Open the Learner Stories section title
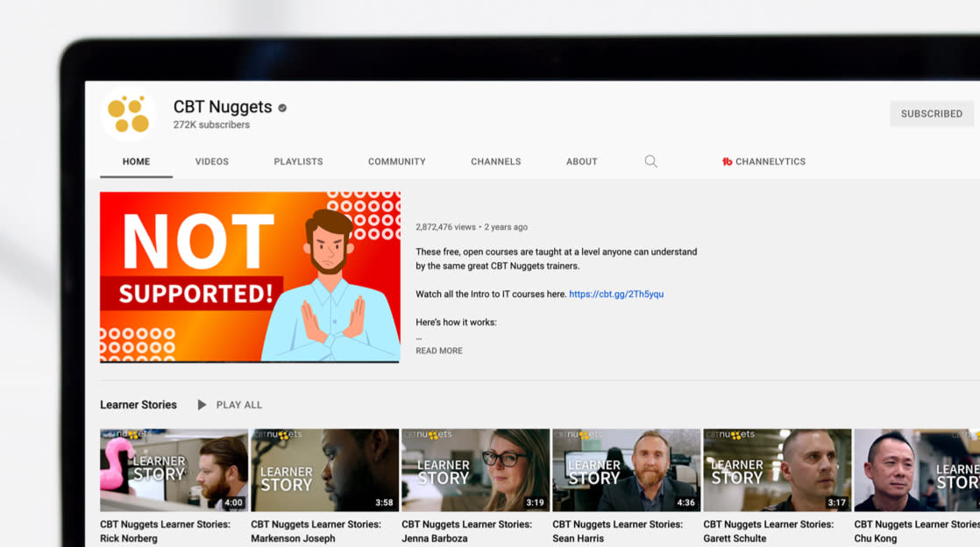The height and width of the screenshot is (547, 980). (x=138, y=405)
